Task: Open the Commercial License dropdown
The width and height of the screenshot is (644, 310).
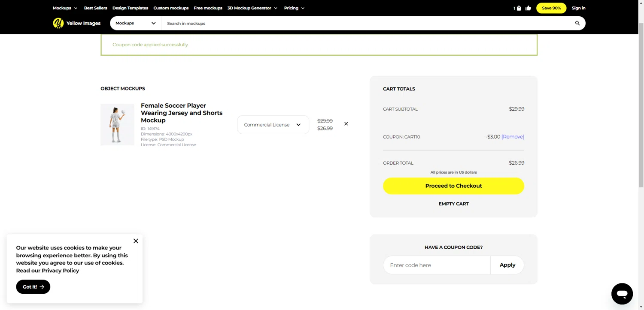Action: 273,125
